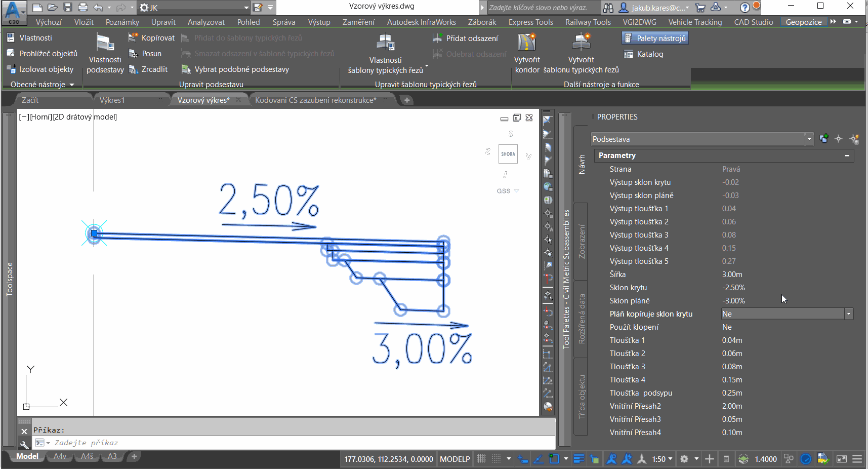Open the Autodesk App Store cart icon
This screenshot has height=469, width=868.
(700, 8)
